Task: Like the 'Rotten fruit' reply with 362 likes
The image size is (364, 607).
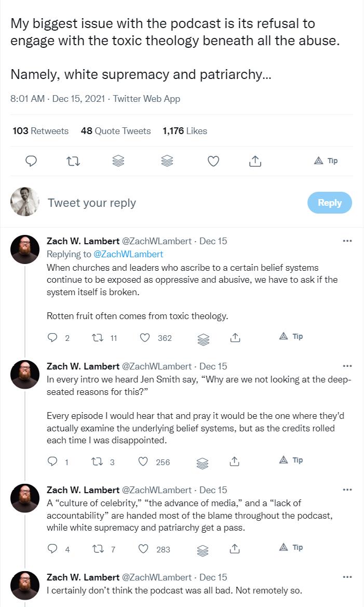Action: point(145,338)
